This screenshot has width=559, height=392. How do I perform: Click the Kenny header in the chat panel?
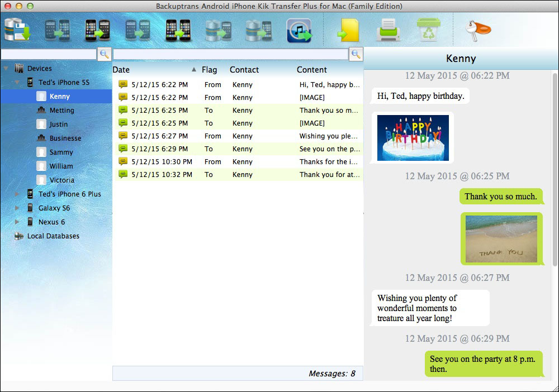[x=461, y=59]
